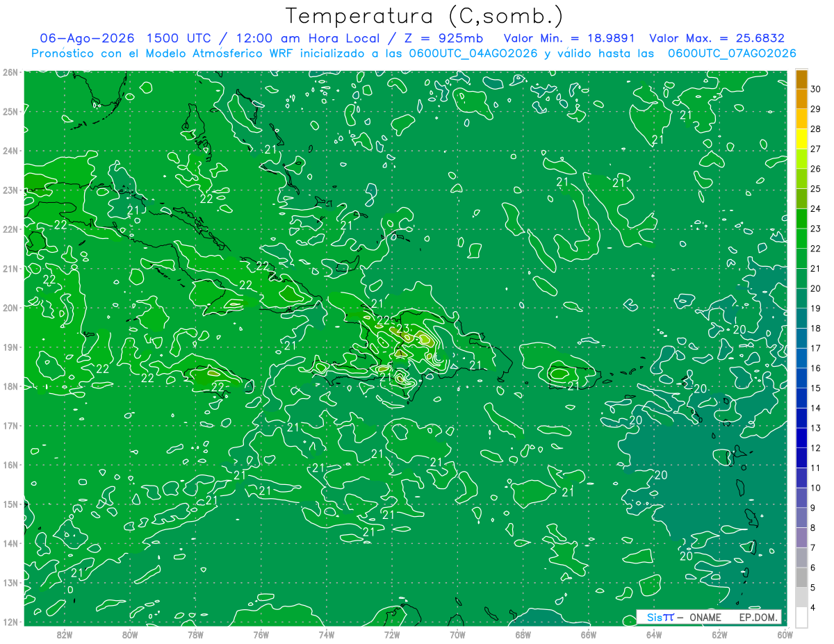Screen dimensions: 834x644
Task: Click the "0600UTC_04AGO2026" initialization time
Action: [x=474, y=53]
